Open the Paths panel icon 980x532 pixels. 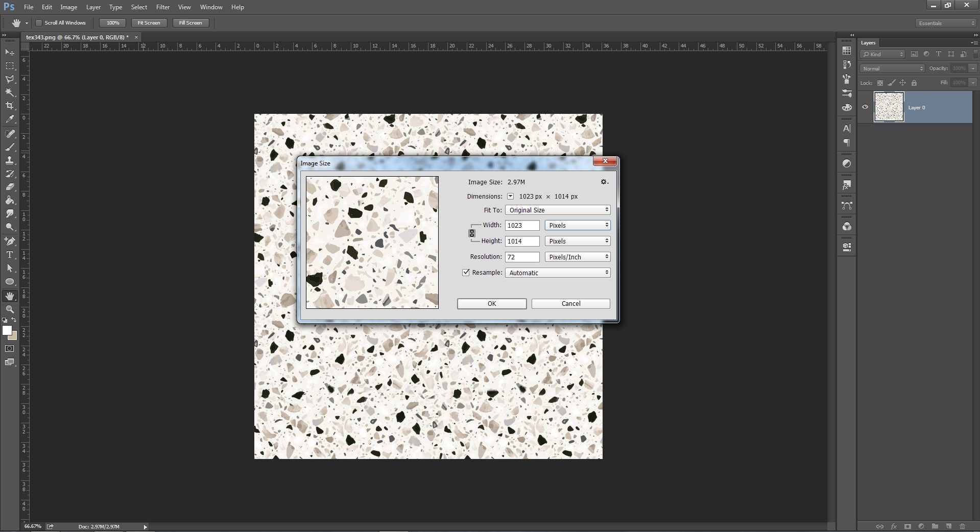pyautogui.click(x=847, y=206)
